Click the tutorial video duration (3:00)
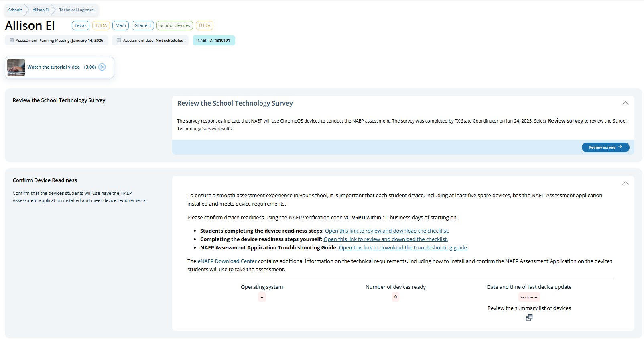644x339 pixels. coord(90,67)
